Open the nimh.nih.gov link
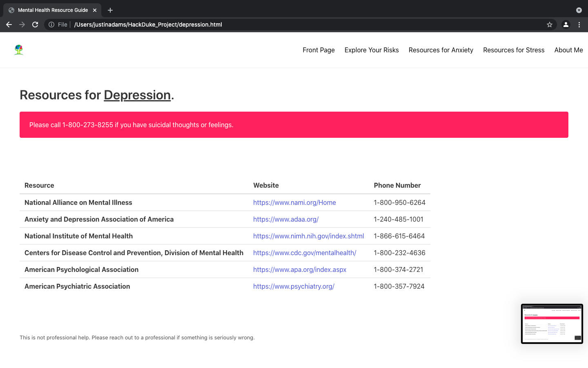 coord(308,236)
